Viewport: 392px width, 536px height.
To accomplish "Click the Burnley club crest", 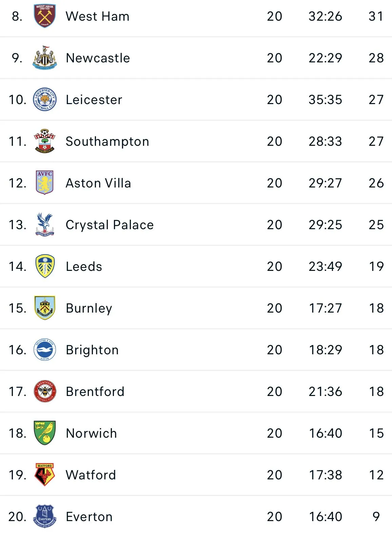I will 45,308.
